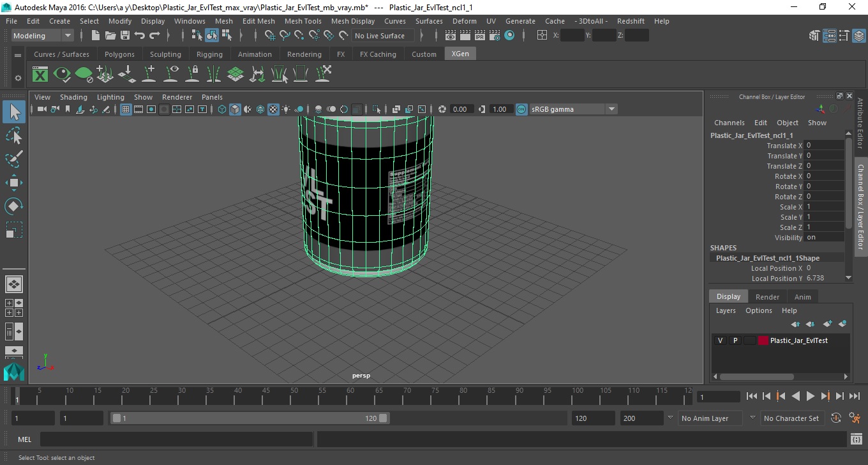Open the Channels menu in Channel Box
868x465 pixels.
pos(729,123)
